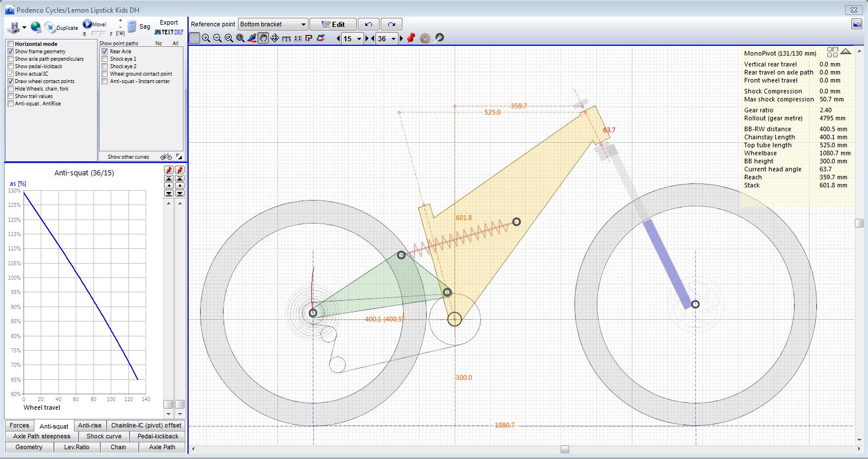
Task: Click the diagonal arrow corner icon
Action: point(179,156)
